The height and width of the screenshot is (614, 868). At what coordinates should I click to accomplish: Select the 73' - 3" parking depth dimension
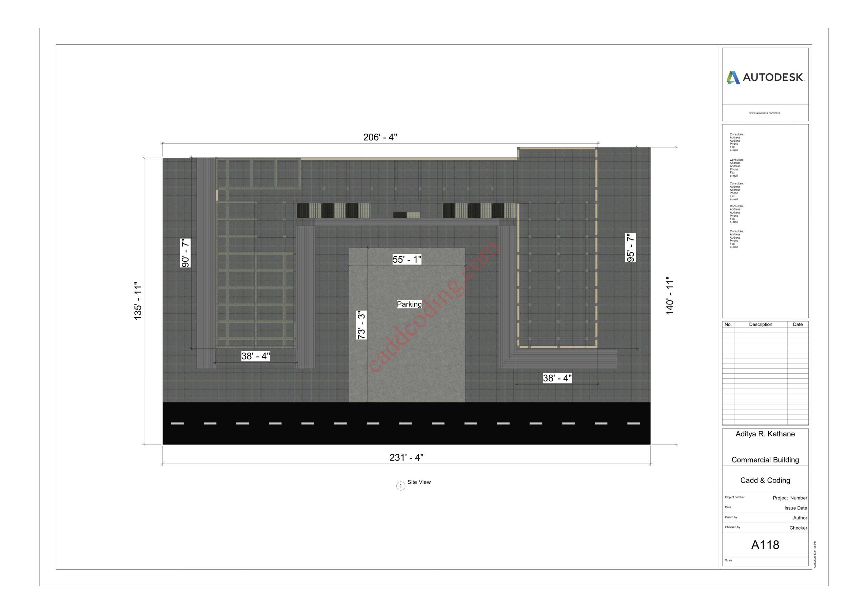coord(361,325)
